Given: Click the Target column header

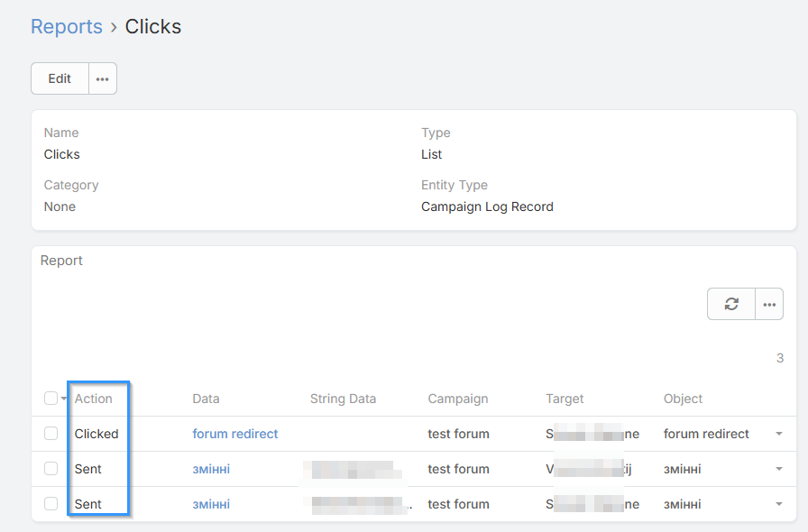Looking at the screenshot, I should [565, 399].
